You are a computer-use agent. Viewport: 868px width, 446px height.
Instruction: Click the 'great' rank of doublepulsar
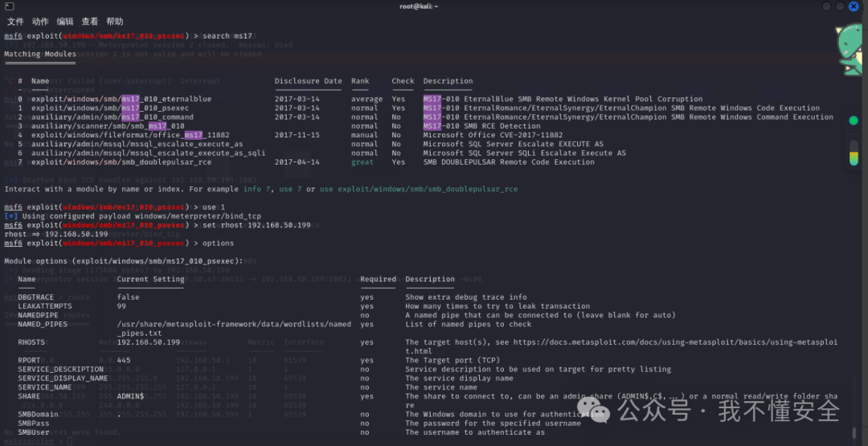362,162
